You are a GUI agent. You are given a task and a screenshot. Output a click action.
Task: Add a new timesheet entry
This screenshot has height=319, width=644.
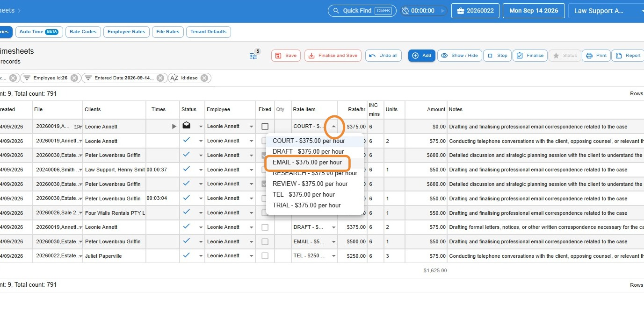(422, 56)
